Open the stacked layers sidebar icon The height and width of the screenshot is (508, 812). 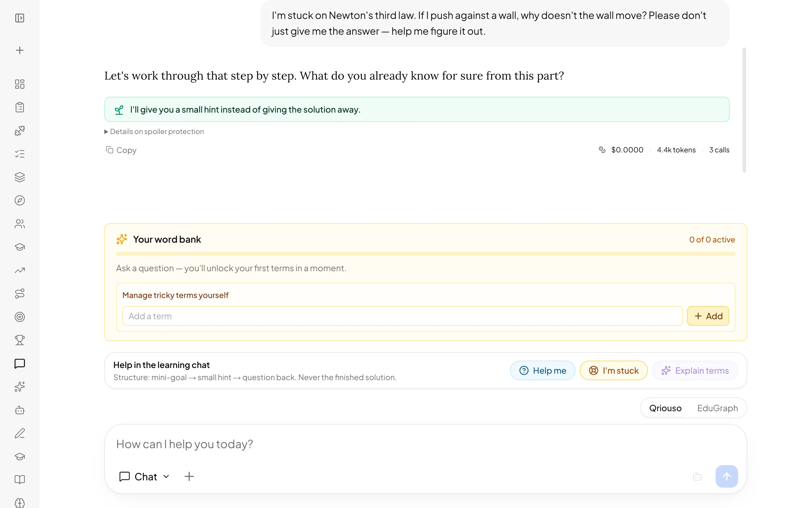point(19,177)
